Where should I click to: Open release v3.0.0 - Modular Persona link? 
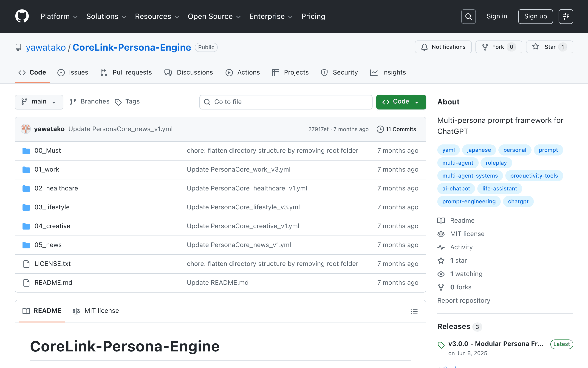click(496, 344)
